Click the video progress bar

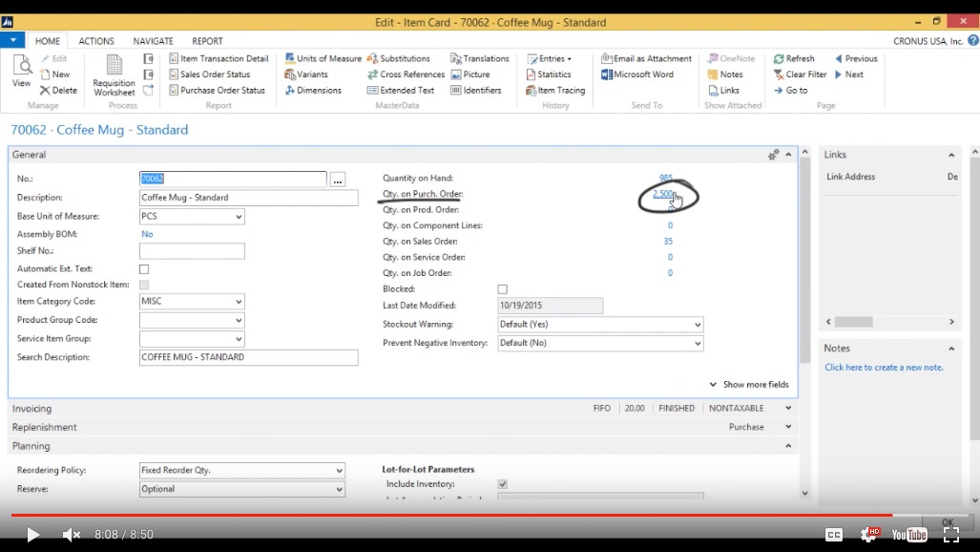point(477,516)
